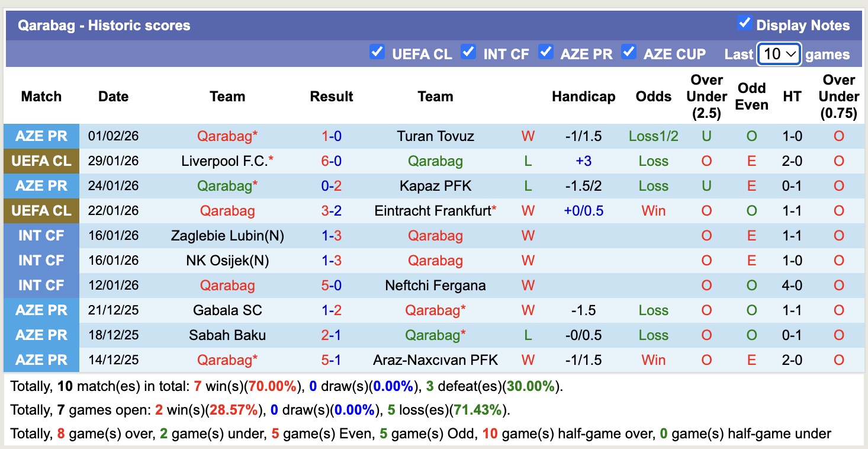Select the UEFA CL badge beside the Liverpool match
This screenshot has height=449, width=868.
[x=41, y=161]
